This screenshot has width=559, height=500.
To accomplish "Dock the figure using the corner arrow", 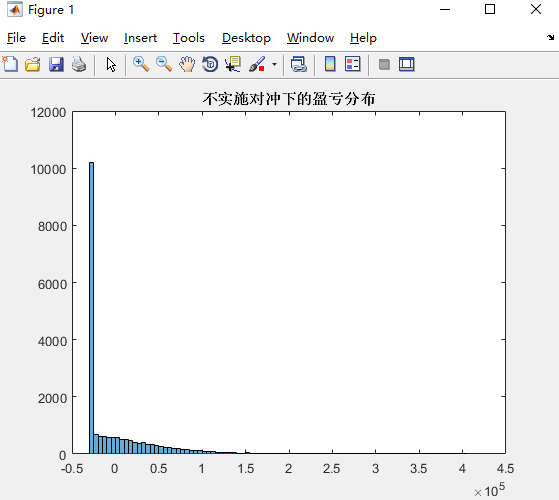I will click(x=550, y=37).
